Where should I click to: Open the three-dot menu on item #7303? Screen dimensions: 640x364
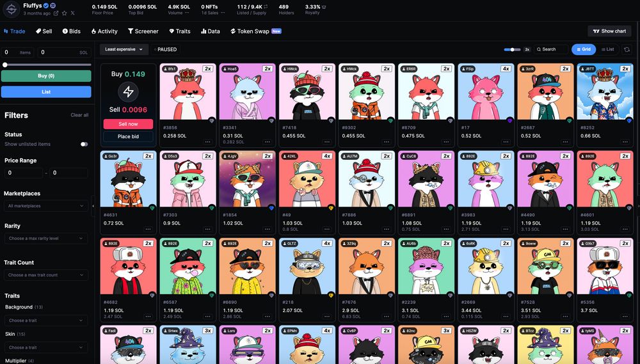[208, 229]
